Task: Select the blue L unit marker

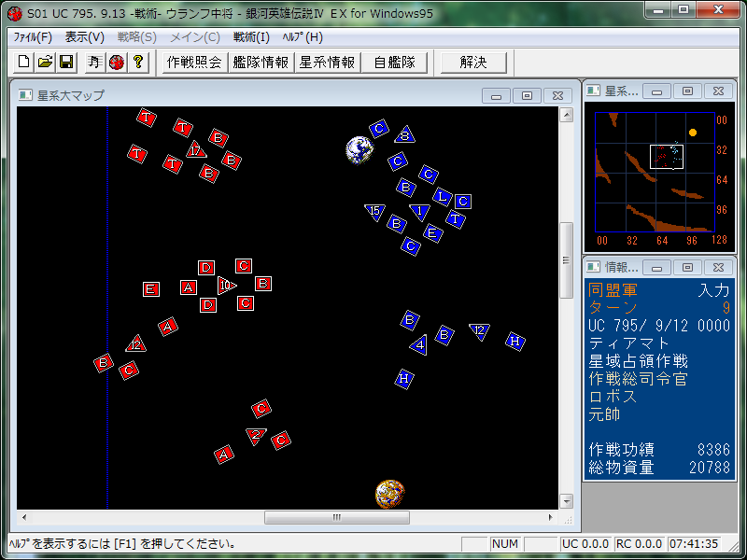Action: (443, 196)
